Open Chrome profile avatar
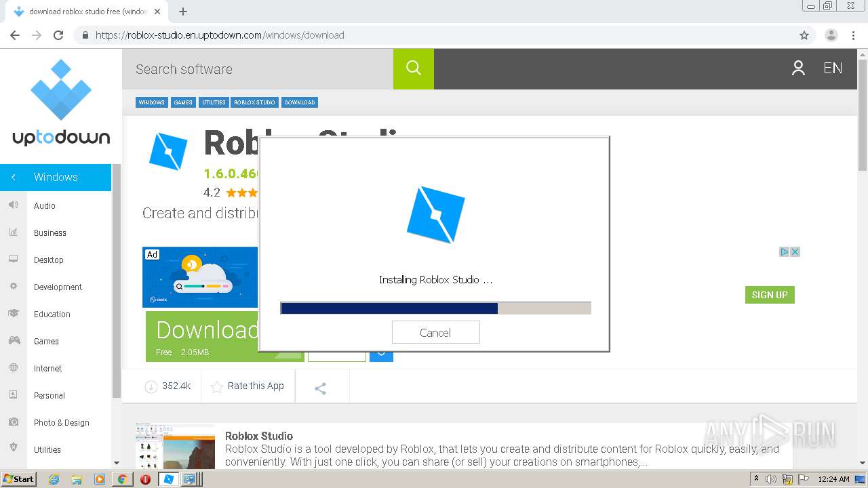Image resolution: width=868 pixels, height=488 pixels. (831, 35)
